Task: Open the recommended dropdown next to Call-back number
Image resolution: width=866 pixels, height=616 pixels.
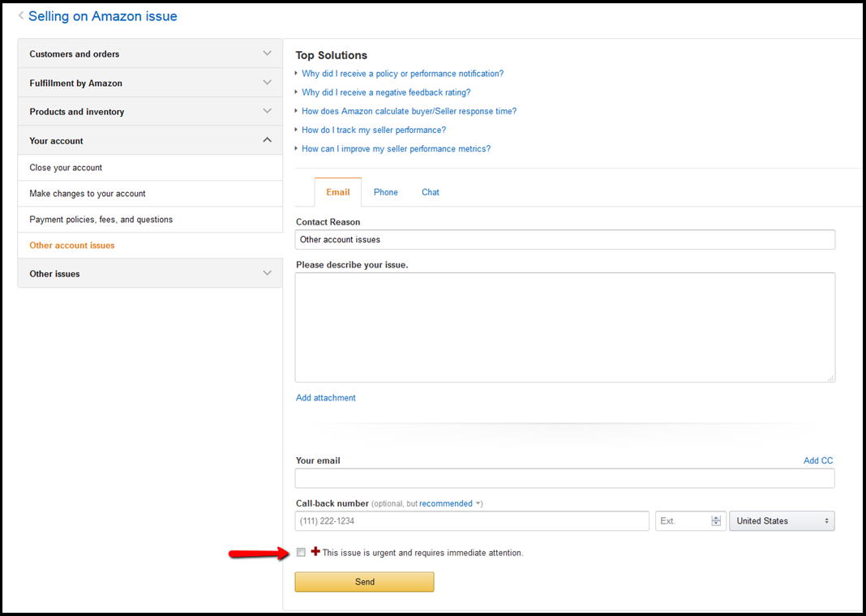Action: (450, 503)
